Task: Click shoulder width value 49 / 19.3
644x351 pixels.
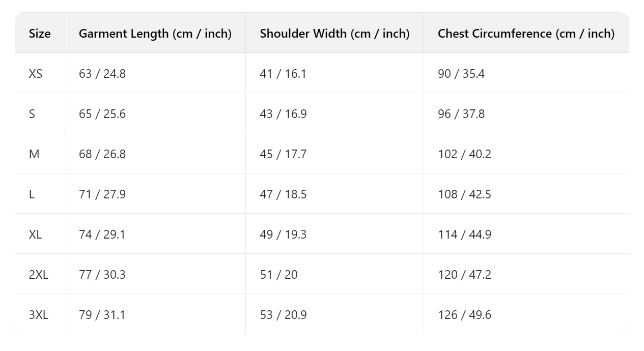Action: click(x=283, y=235)
